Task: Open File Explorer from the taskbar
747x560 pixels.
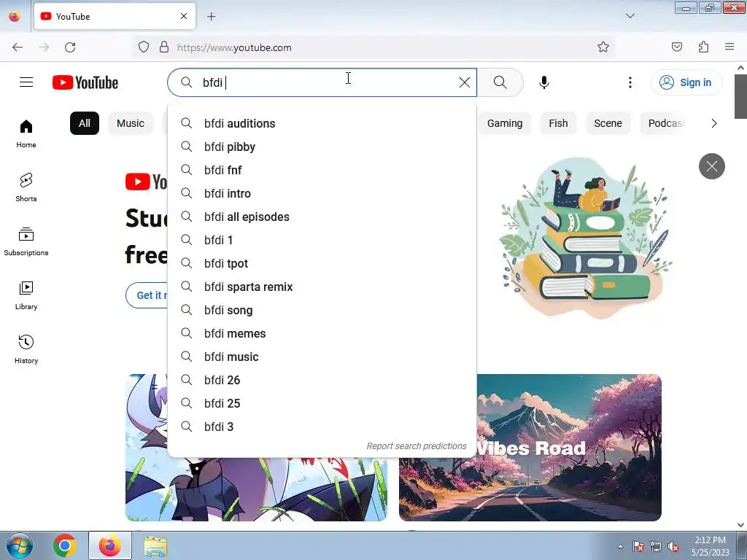Action: [155, 545]
